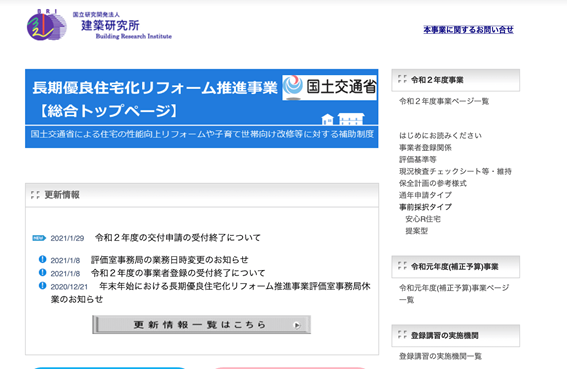Viewport: 567px width, 369px height.
Task: Click the info icon beside 2020/12/21 entry
Action: 42,286
